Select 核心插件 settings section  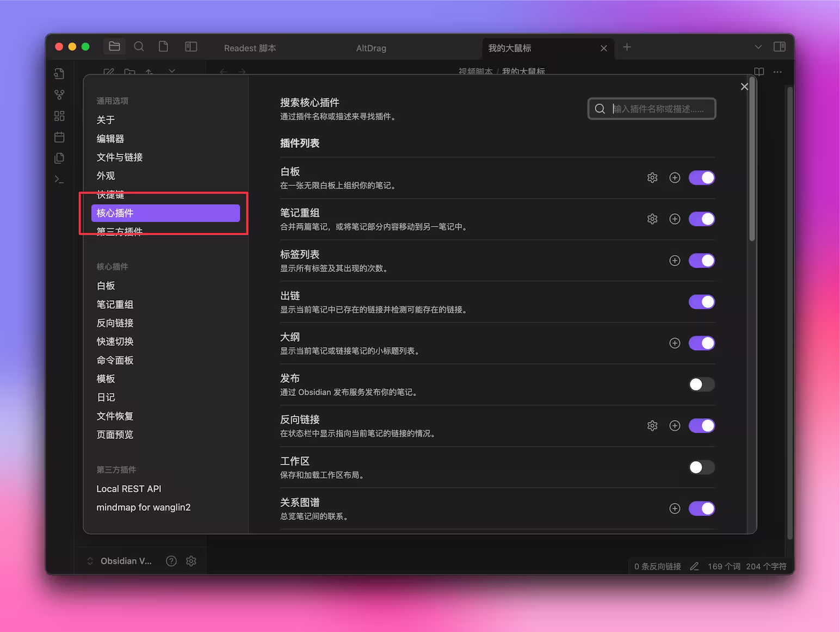click(165, 213)
